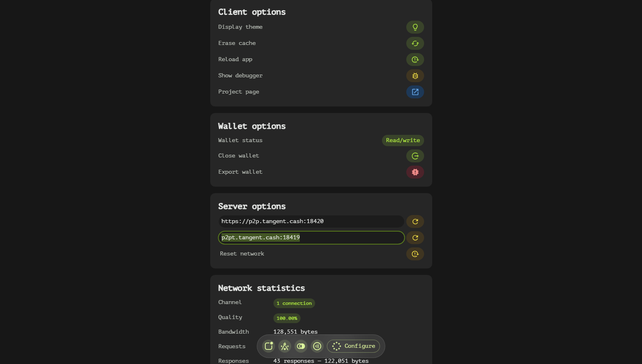Image resolution: width=642 pixels, height=364 pixels.
Task: Open debugger via bug icon
Action: click(x=415, y=76)
